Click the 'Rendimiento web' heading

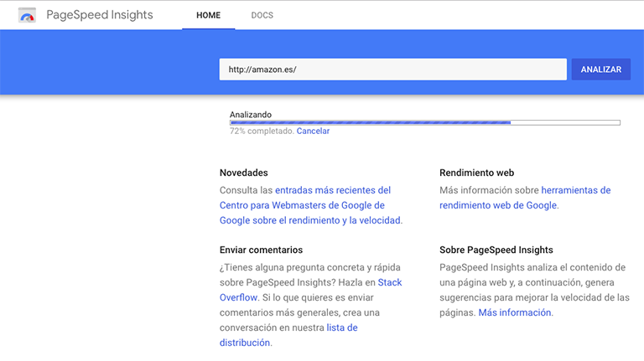(x=476, y=173)
